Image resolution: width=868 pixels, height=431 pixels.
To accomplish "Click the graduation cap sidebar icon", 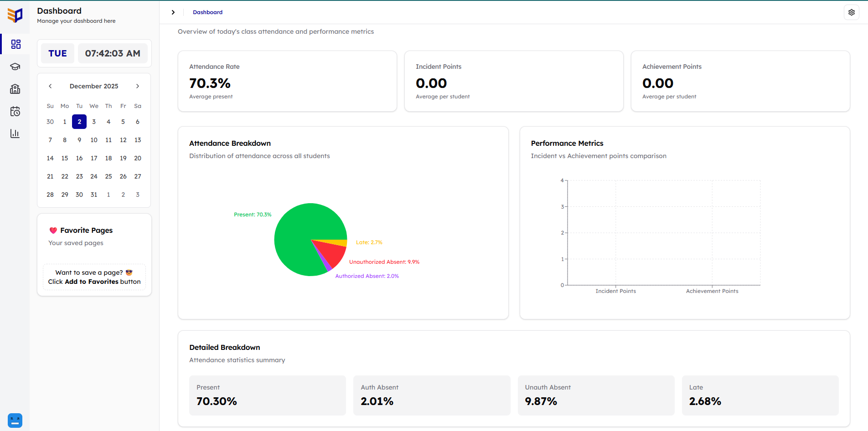I will pyautogui.click(x=15, y=67).
